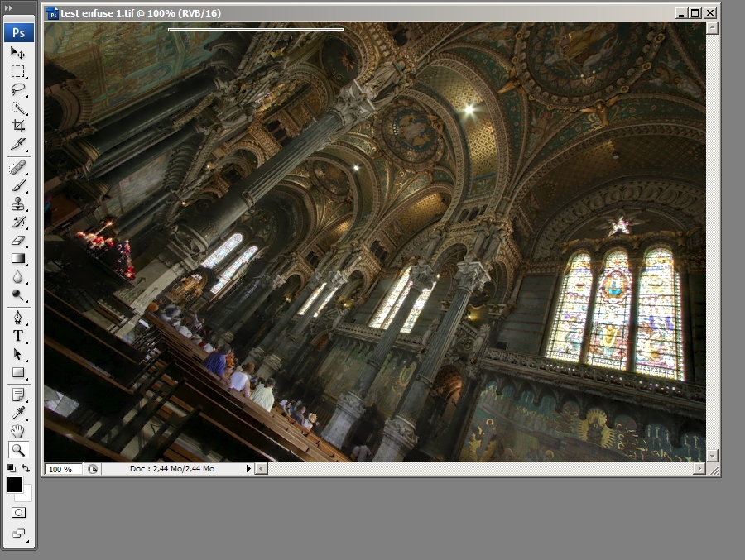Click the "Doc : 2,44 Mo/2,44 Mo" status text
Image resolution: width=745 pixels, height=560 pixels.
(x=172, y=469)
